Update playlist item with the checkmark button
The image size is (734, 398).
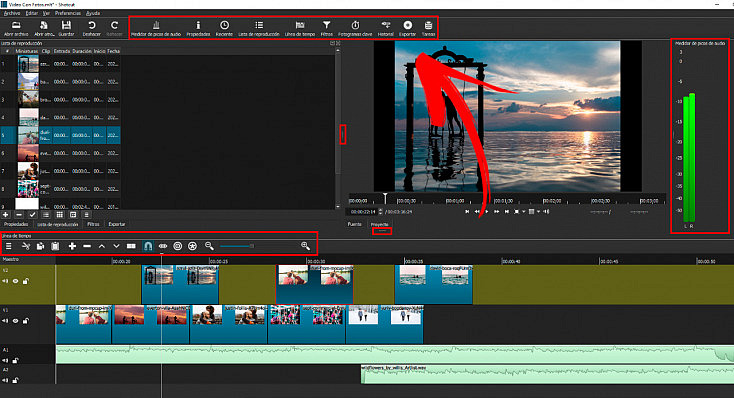[32, 215]
